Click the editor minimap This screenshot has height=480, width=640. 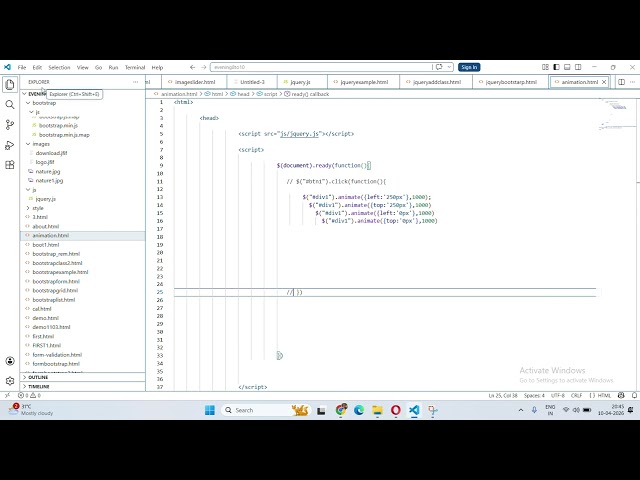pos(615,116)
